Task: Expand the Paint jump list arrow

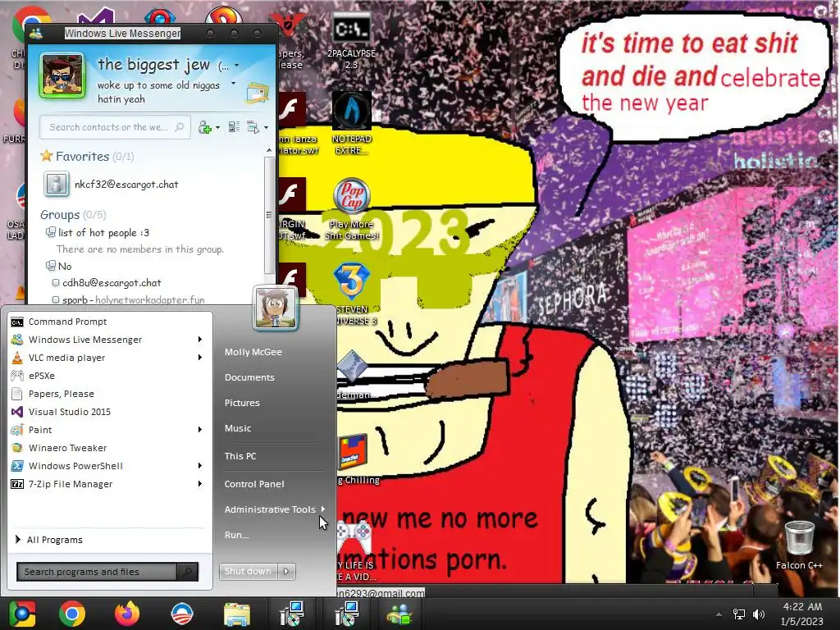Action: (200, 430)
